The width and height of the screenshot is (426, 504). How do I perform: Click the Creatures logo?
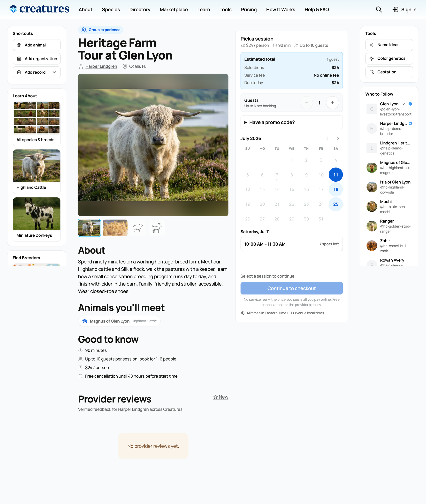[x=39, y=9]
